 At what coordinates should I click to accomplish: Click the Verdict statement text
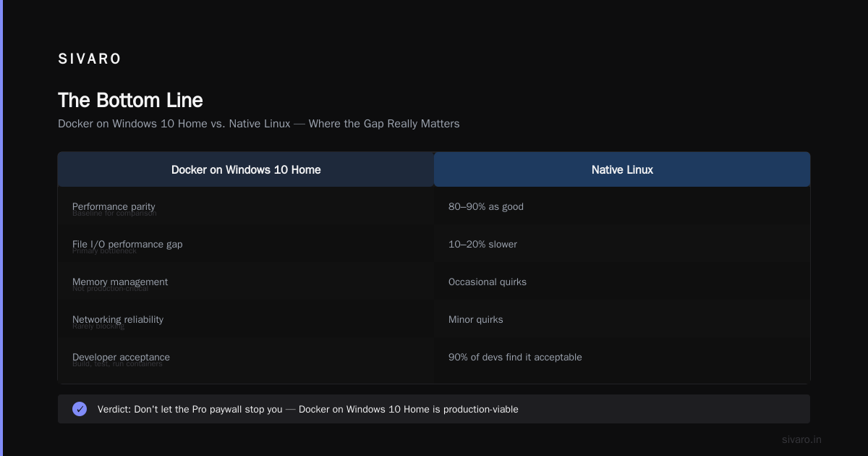pos(308,409)
